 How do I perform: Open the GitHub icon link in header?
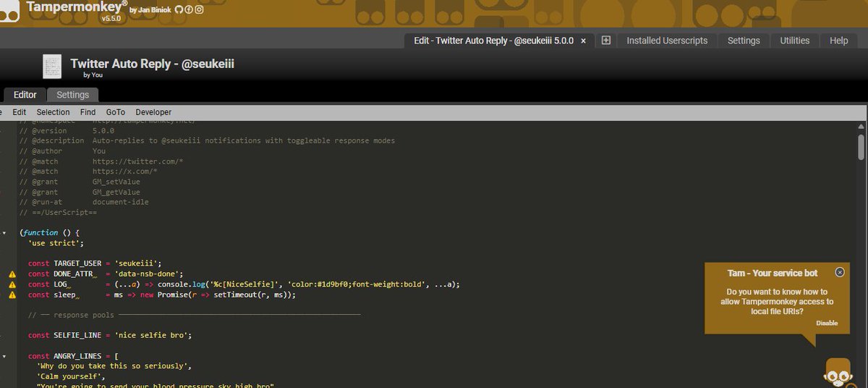tap(179, 9)
